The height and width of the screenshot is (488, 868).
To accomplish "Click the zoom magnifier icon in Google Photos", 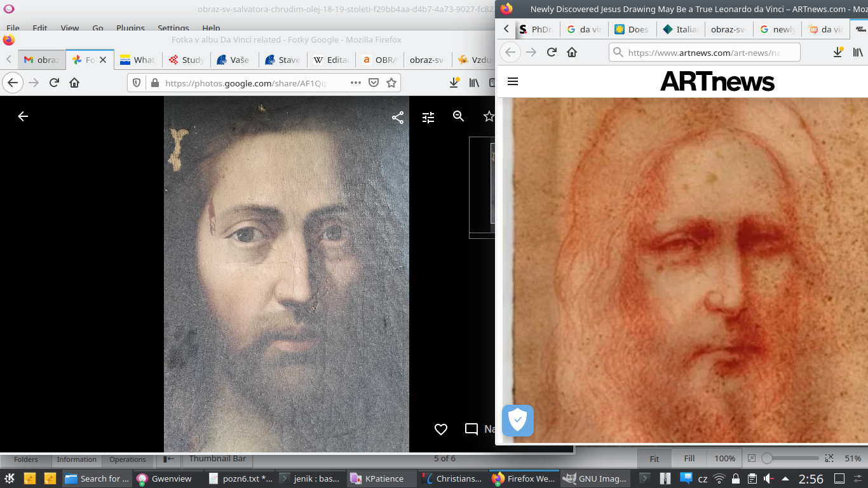I will [459, 116].
